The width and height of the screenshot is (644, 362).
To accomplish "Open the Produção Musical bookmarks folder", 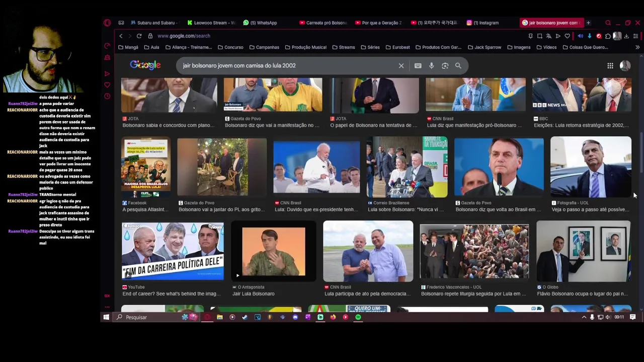I will coord(306,47).
